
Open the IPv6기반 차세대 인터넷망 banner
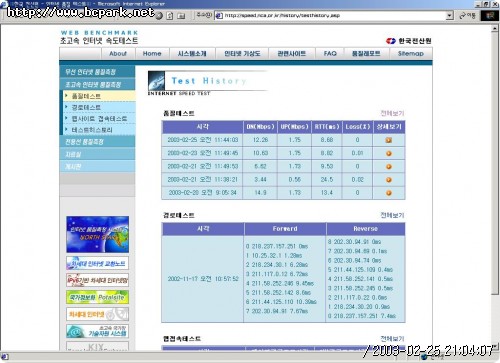[x=97, y=280]
